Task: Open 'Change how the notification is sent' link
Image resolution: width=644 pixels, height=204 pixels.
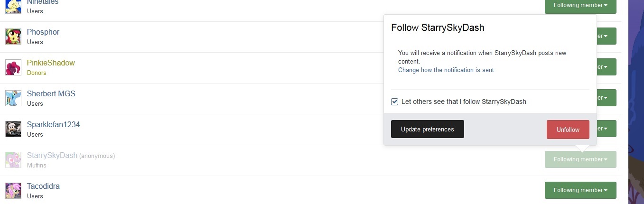Action: coord(446,70)
